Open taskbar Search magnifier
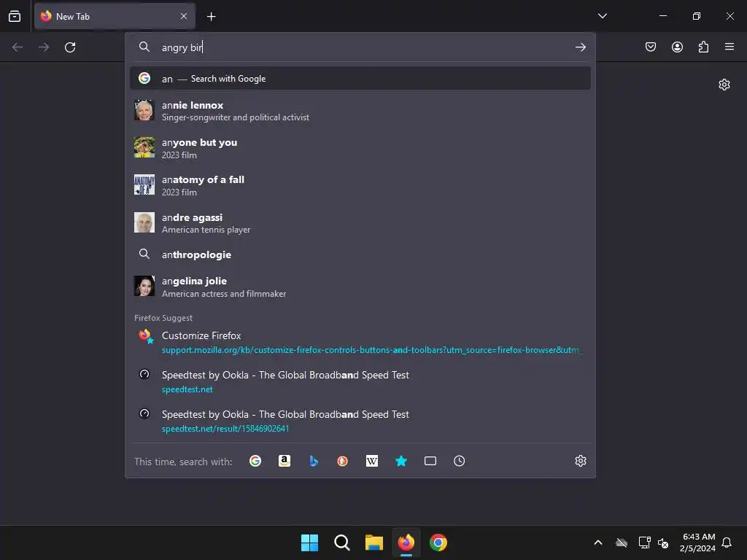The height and width of the screenshot is (560, 747). pyautogui.click(x=342, y=542)
